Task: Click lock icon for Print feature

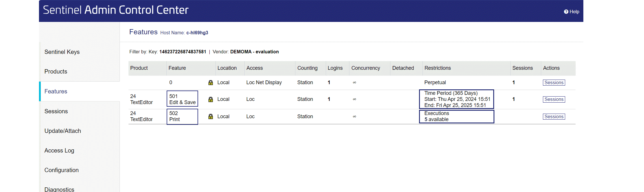Action: (211, 116)
